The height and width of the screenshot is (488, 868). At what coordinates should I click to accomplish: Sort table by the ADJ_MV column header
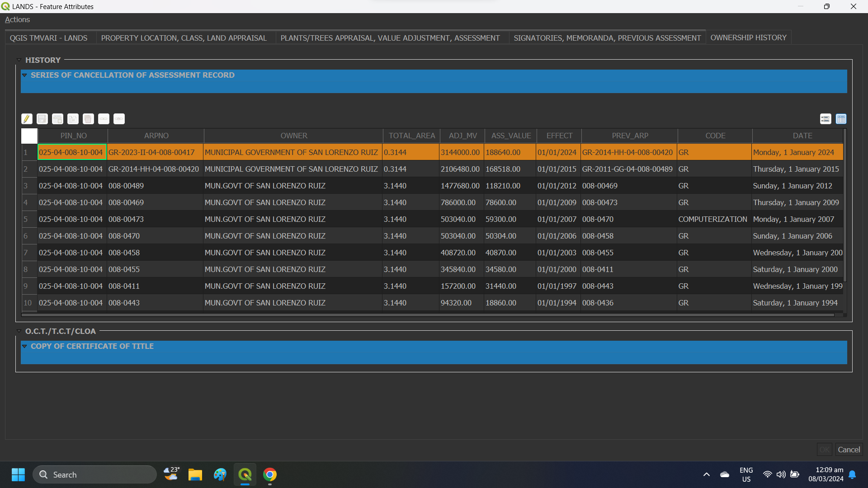(462, 136)
